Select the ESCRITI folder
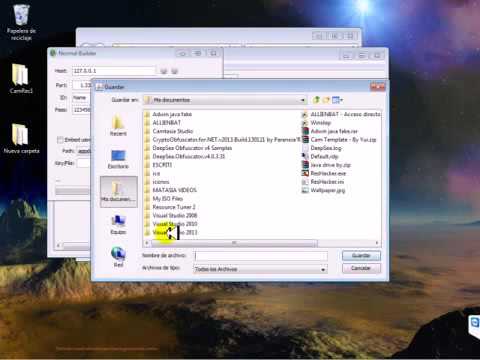 (158, 165)
